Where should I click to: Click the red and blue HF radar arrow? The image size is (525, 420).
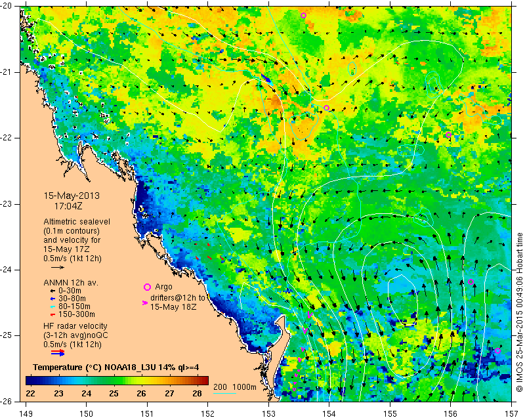tap(58, 352)
